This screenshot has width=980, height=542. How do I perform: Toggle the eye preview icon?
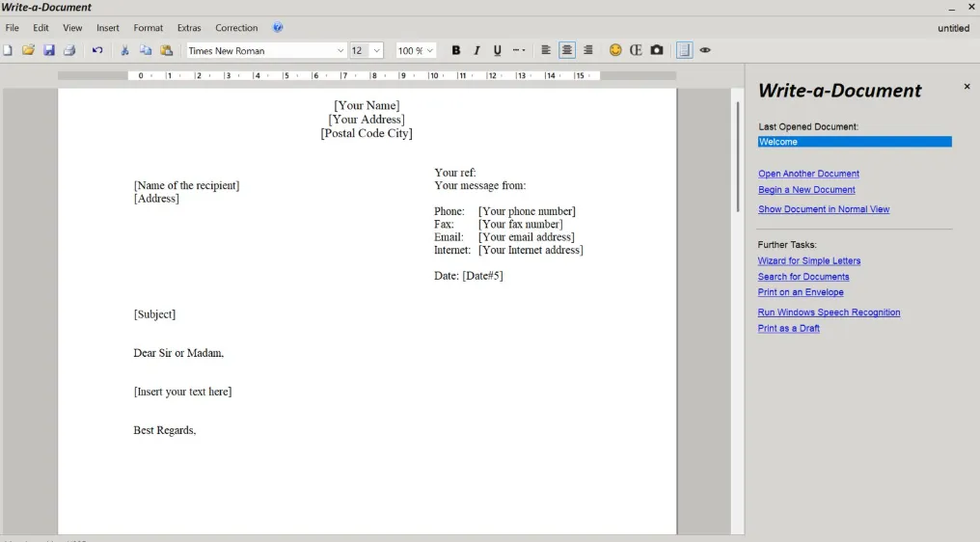point(705,50)
